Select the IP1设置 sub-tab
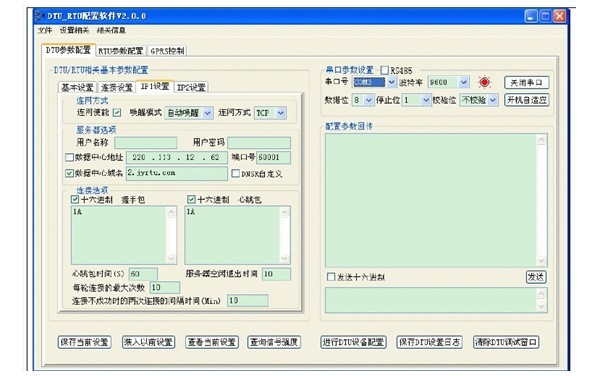The height and width of the screenshot is (376, 608). [x=154, y=86]
